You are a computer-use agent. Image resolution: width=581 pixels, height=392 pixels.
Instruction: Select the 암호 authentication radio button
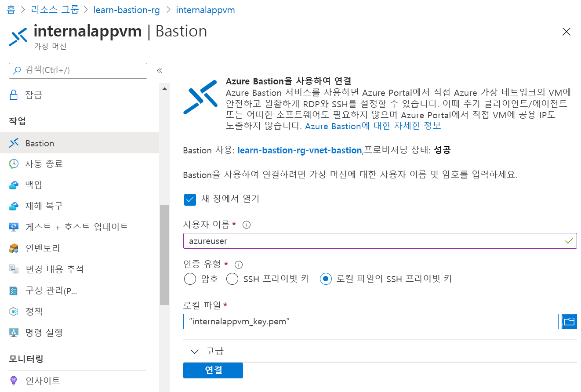(190, 279)
